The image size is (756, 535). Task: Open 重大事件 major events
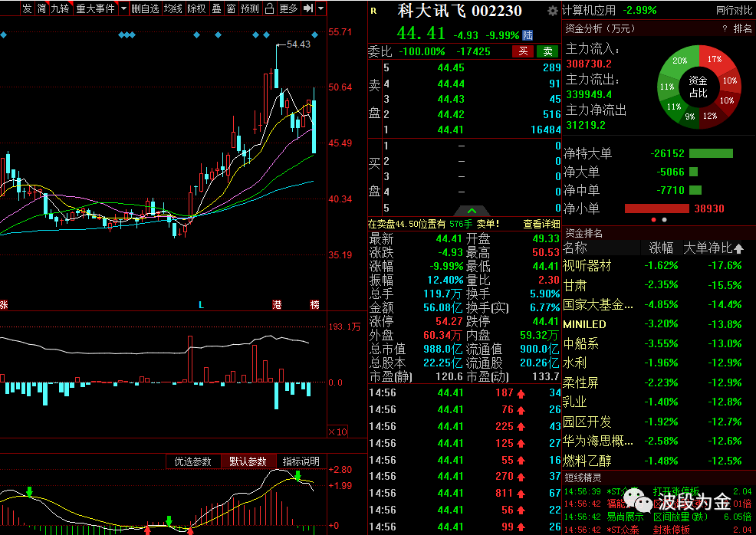(96, 8)
